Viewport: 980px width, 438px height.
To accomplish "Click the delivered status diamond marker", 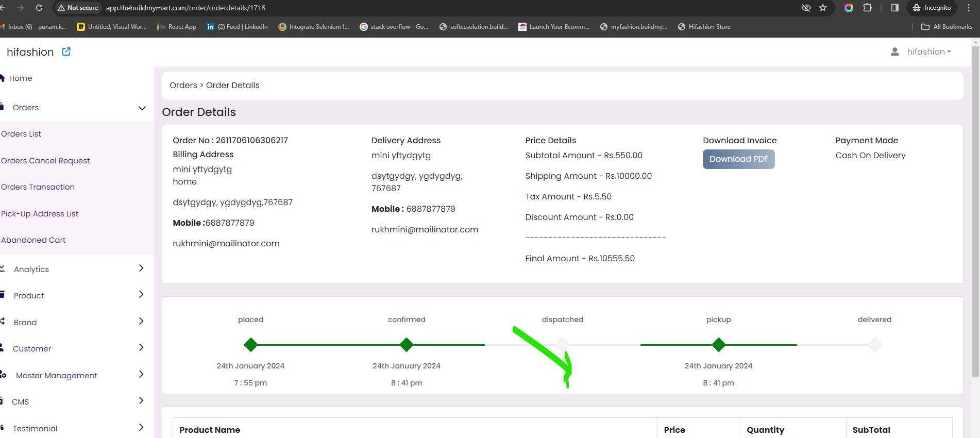I will [874, 345].
